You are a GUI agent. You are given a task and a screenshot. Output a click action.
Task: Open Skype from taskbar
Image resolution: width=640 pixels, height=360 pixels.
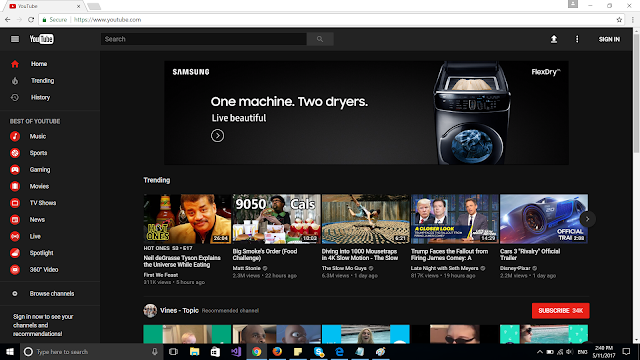tap(319, 352)
